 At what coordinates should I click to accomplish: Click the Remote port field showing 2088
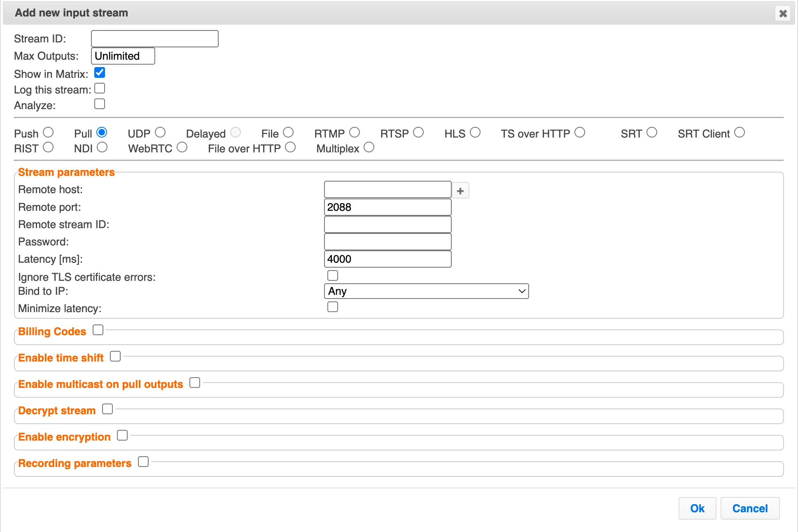point(388,207)
